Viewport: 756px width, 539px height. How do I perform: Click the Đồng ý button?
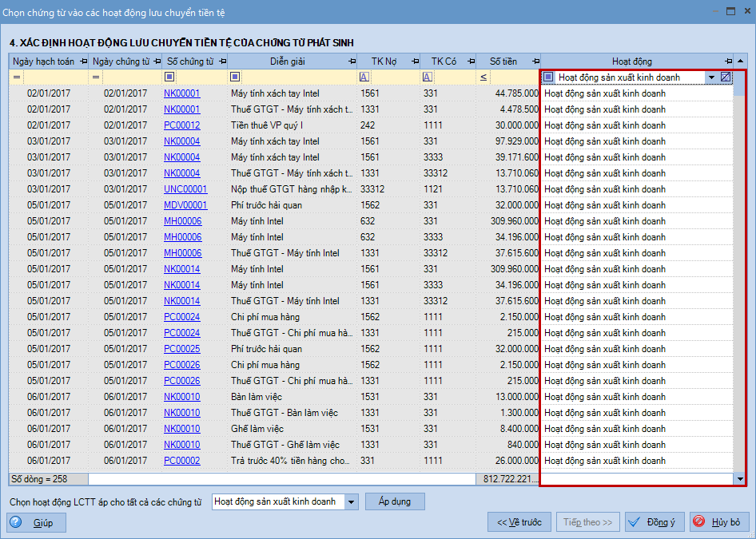click(x=655, y=522)
